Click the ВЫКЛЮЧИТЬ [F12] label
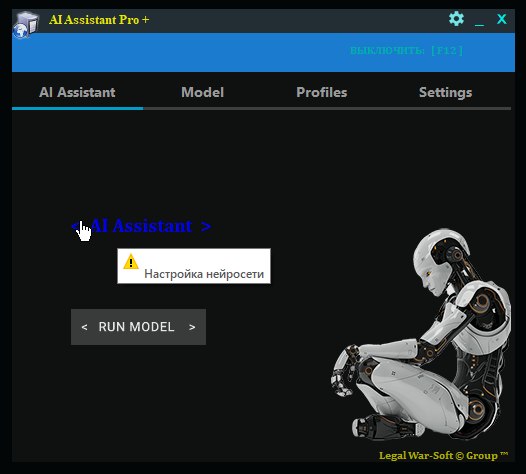The image size is (526, 474). point(406,51)
